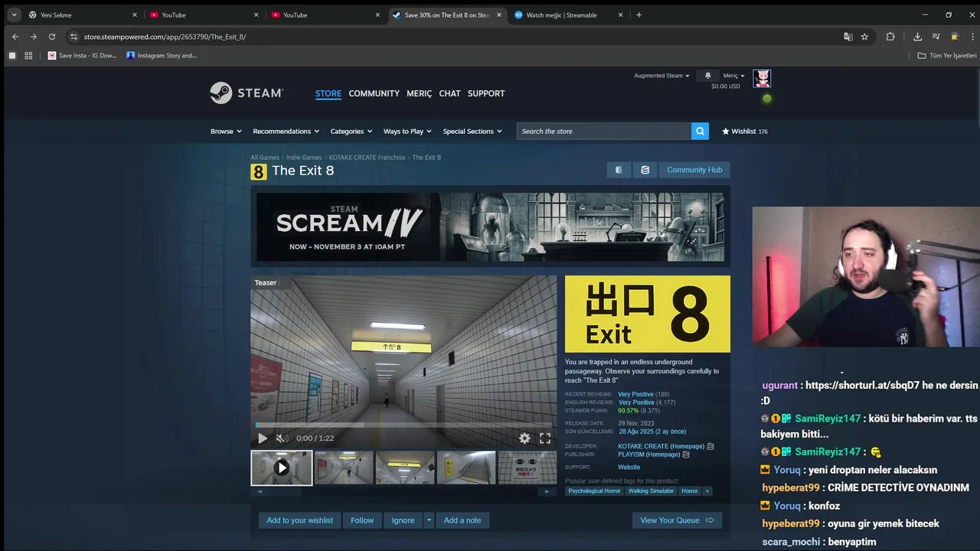Click the user avatar picture in the header
The image size is (980, 551).
(762, 78)
